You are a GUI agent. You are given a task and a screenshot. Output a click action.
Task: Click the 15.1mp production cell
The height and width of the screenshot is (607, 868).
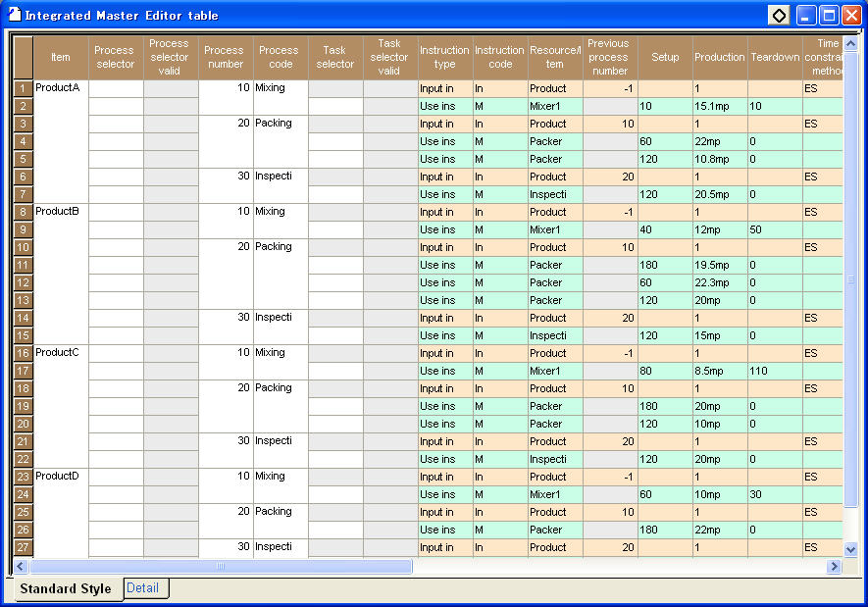click(720, 106)
